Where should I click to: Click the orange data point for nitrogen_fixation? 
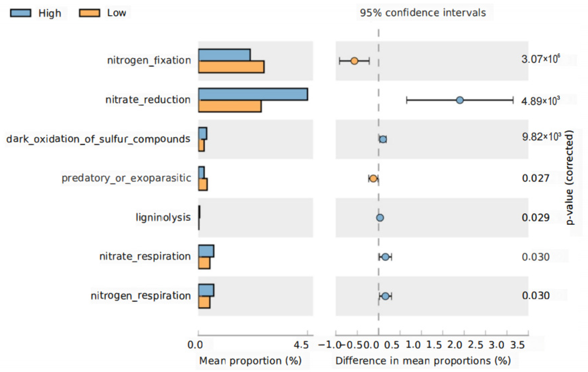point(354,61)
